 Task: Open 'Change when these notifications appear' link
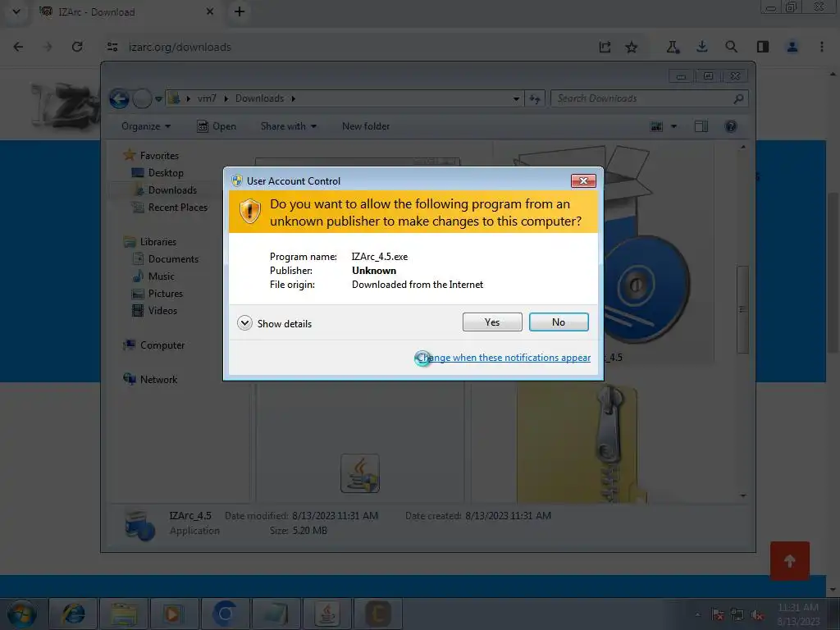click(504, 358)
